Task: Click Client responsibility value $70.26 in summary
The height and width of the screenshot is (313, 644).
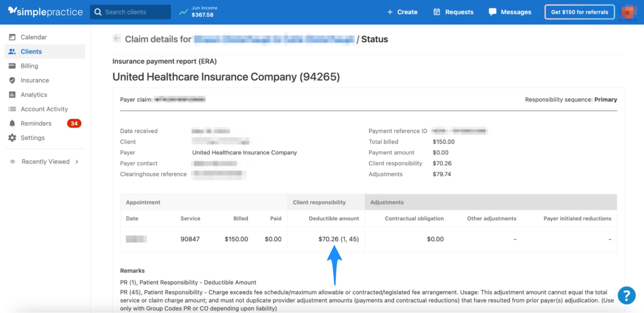Action: [442, 163]
